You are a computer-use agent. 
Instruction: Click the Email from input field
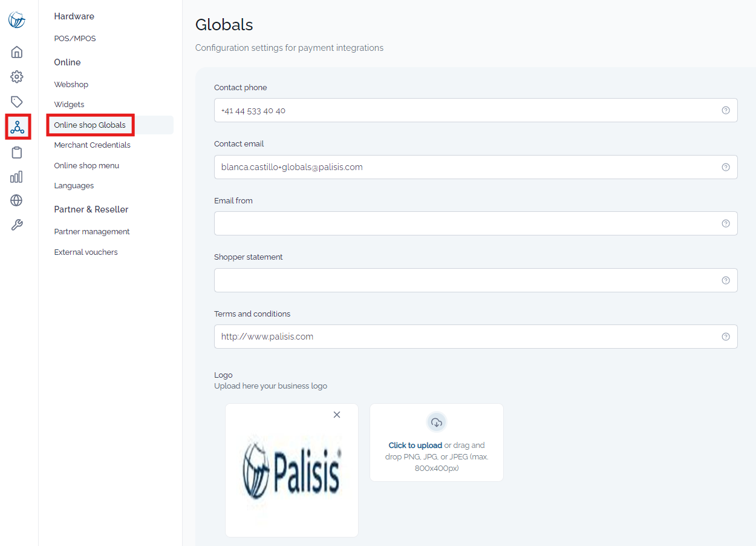click(x=475, y=223)
